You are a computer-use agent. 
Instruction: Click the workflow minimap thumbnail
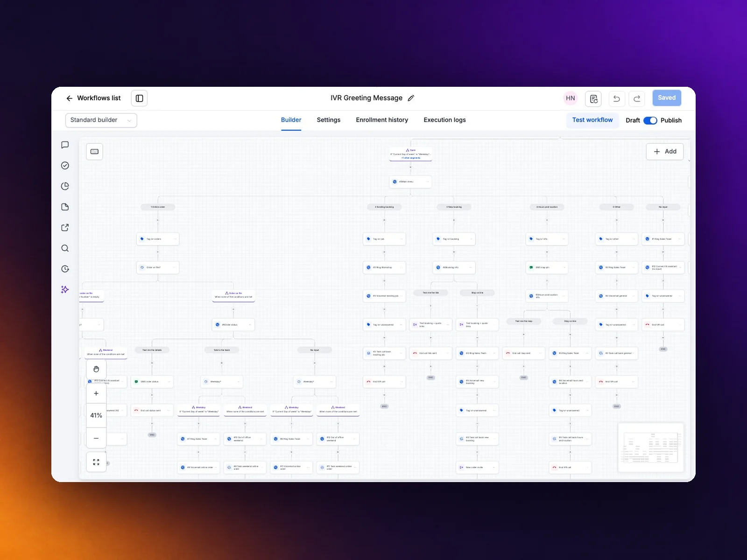tap(651, 448)
